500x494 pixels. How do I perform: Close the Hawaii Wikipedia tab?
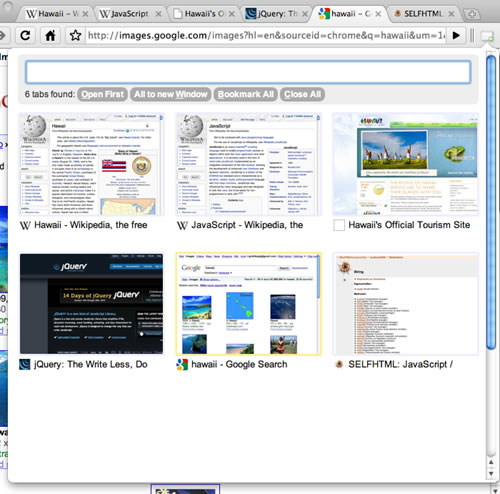click(x=85, y=14)
